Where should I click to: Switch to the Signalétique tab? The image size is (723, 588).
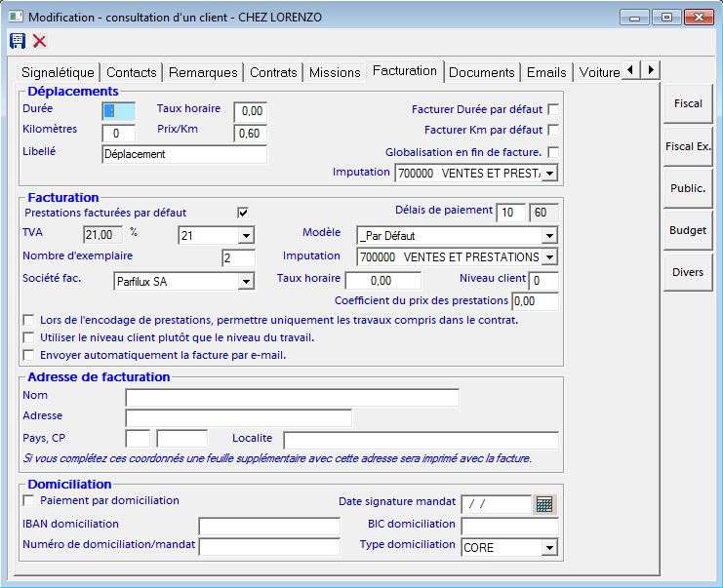pyautogui.click(x=58, y=72)
